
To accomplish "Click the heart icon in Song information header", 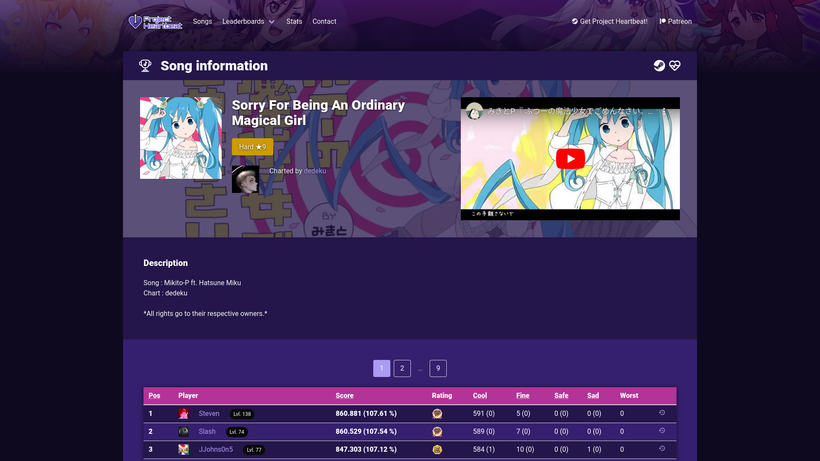I will pyautogui.click(x=675, y=65).
